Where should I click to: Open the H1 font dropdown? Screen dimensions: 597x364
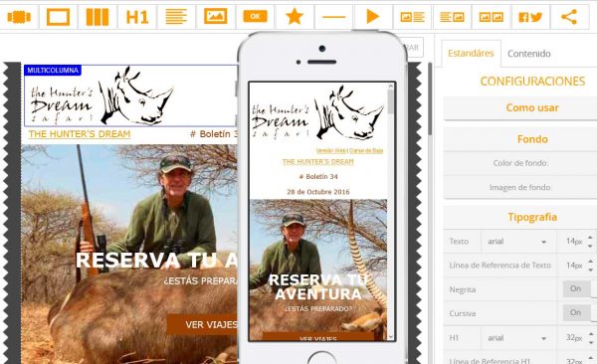coord(517,338)
